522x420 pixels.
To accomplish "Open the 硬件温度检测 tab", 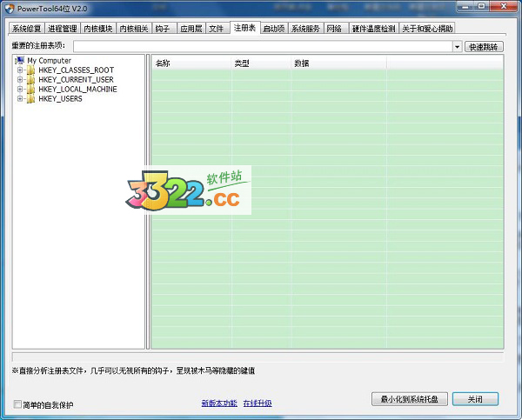I will click(x=374, y=29).
